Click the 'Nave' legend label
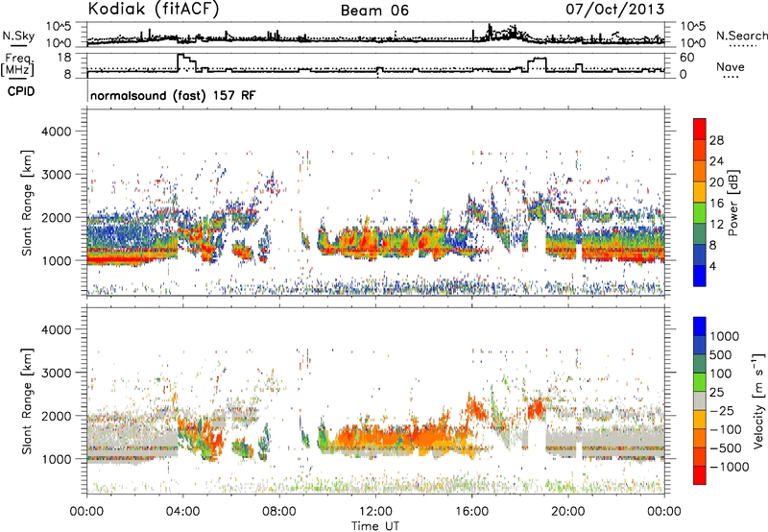The width and height of the screenshot is (768, 532). click(x=730, y=67)
